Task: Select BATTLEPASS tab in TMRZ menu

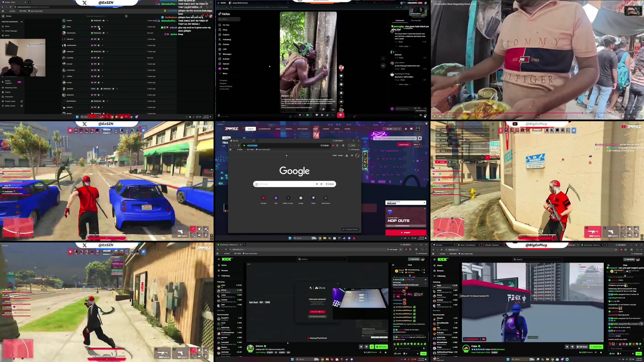Action: [x=302, y=129]
